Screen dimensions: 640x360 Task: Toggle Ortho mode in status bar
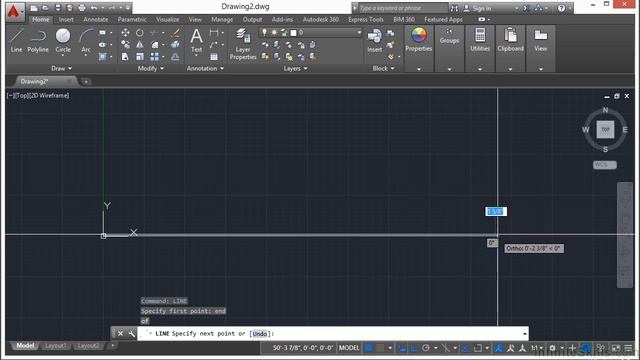click(413, 348)
